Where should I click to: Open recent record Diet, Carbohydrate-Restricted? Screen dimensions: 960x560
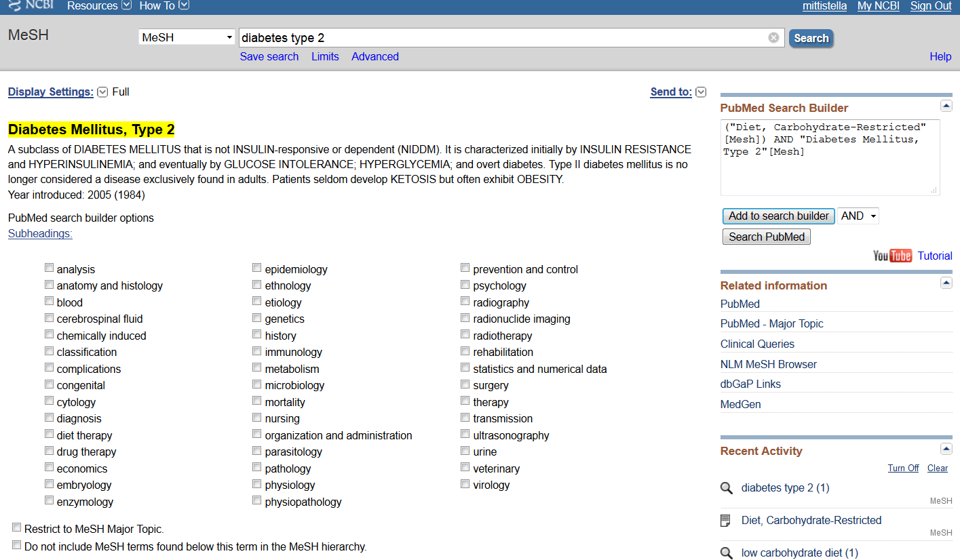(x=811, y=521)
